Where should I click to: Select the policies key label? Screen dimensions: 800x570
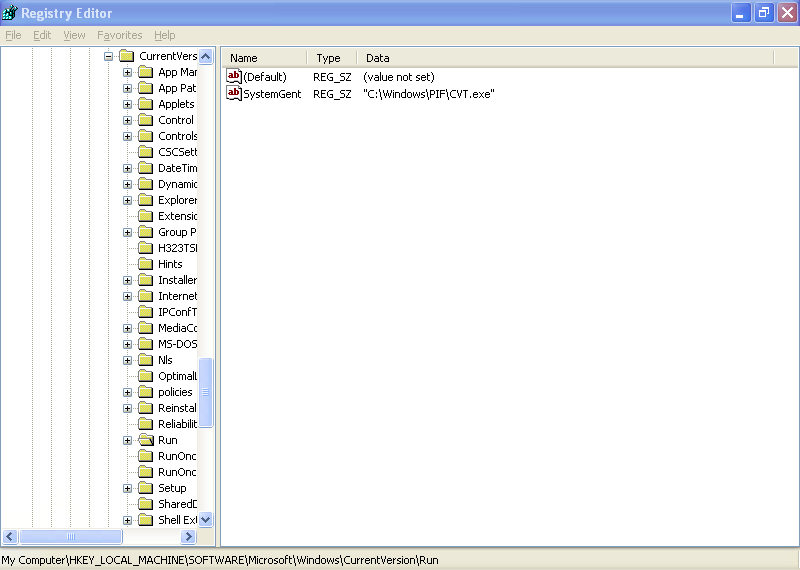click(x=175, y=392)
